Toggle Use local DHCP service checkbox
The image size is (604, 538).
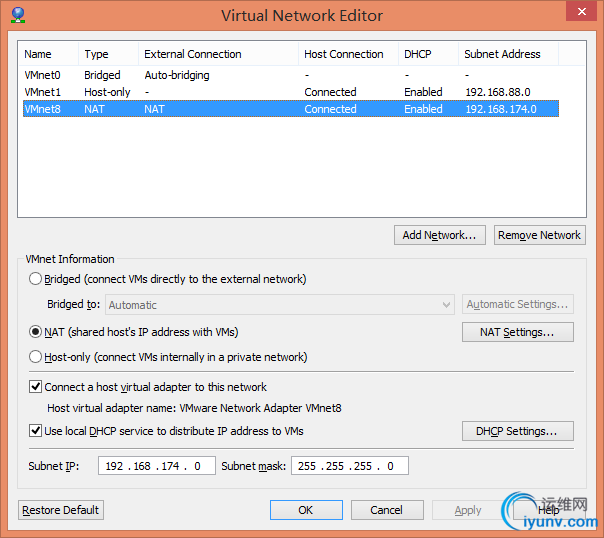[35, 431]
